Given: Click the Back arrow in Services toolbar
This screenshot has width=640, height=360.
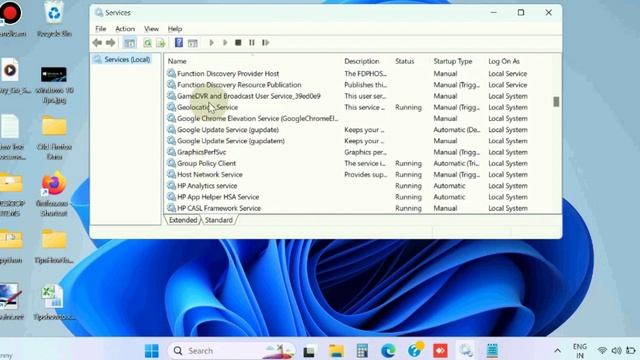Looking at the screenshot, I should (x=97, y=42).
